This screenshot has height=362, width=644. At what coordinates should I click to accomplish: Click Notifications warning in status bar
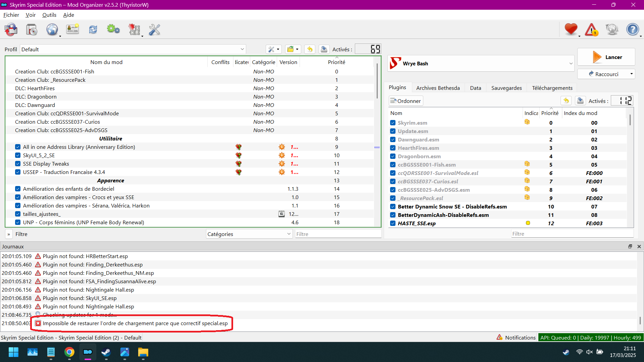516,337
